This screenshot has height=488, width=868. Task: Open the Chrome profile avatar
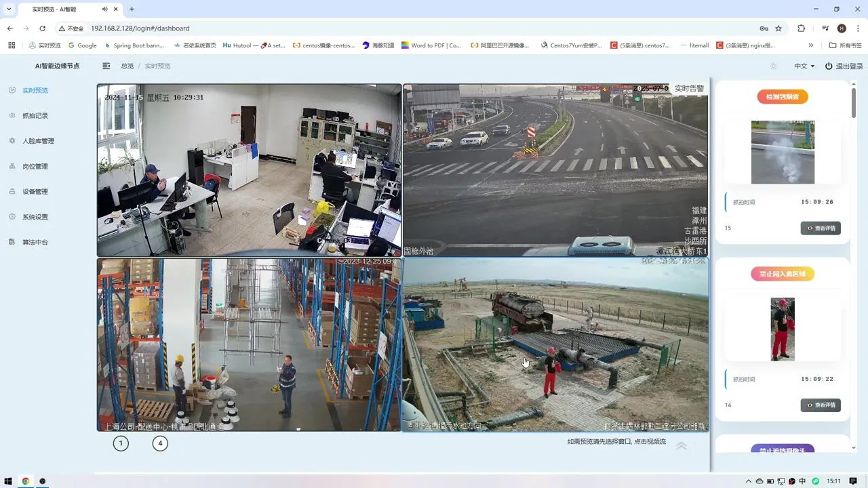pyautogui.click(x=842, y=28)
